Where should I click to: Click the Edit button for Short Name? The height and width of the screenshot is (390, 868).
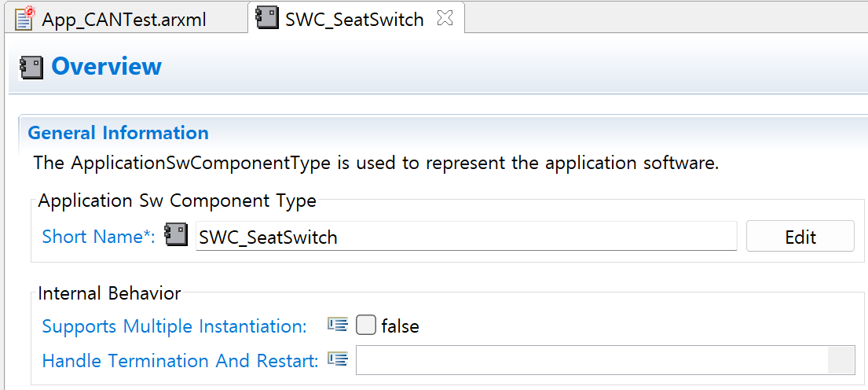coord(800,236)
